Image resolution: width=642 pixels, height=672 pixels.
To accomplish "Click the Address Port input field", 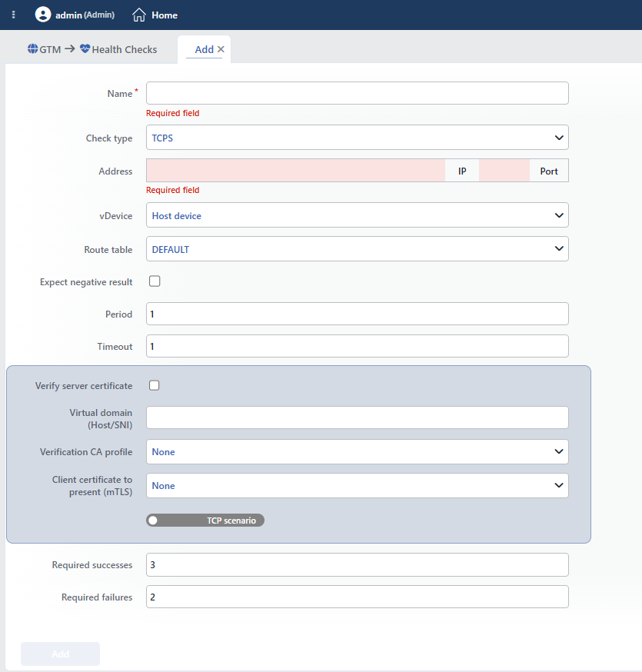I will pyautogui.click(x=504, y=171).
